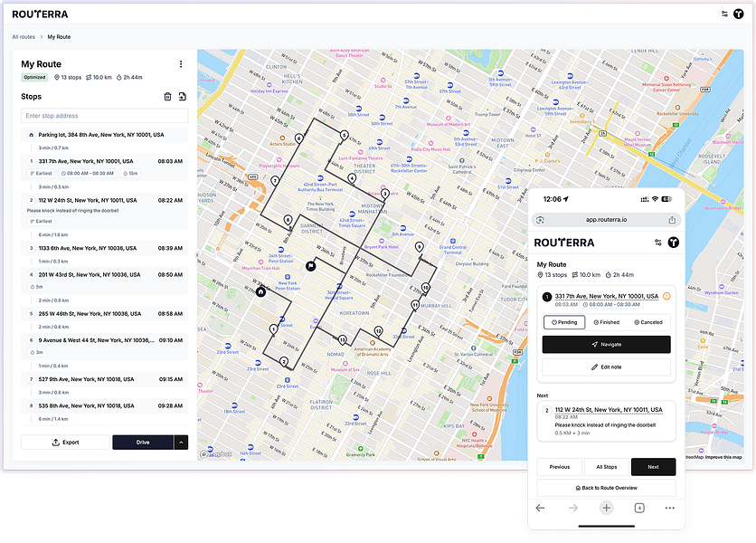Tap the reader icon in phone address bar
This screenshot has height=543, width=756.
click(x=540, y=220)
